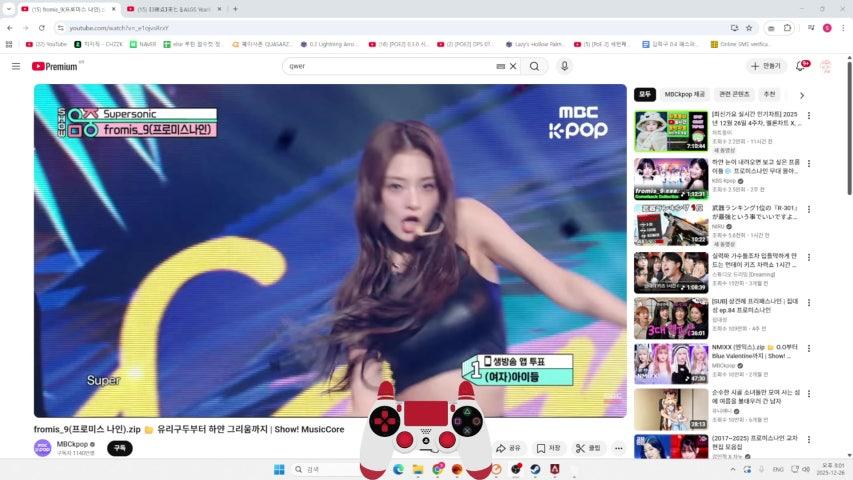
Task: Open the 7:10:44 chart video thumbnail
Action: pos(671,131)
